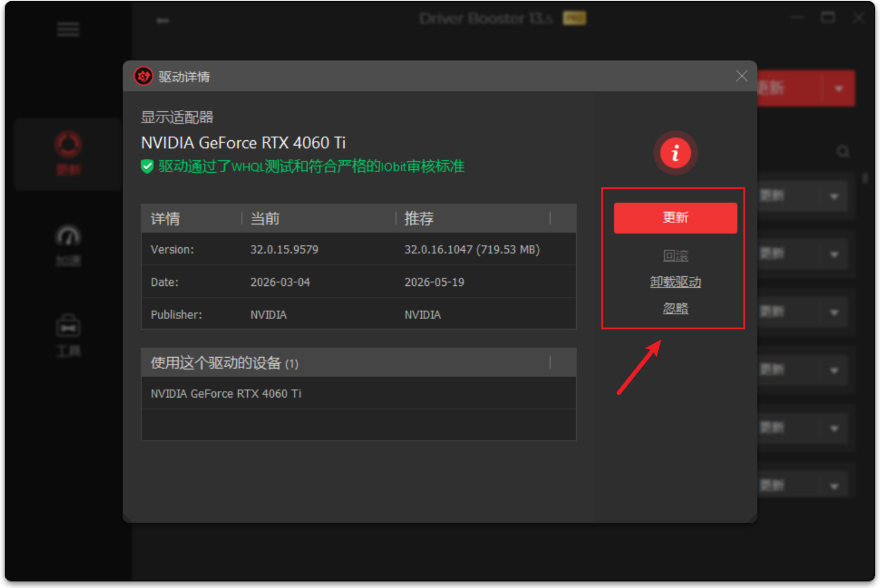Click the Driver Booster title in the main window
The width and height of the screenshot is (880, 588).
pyautogui.click(x=486, y=19)
